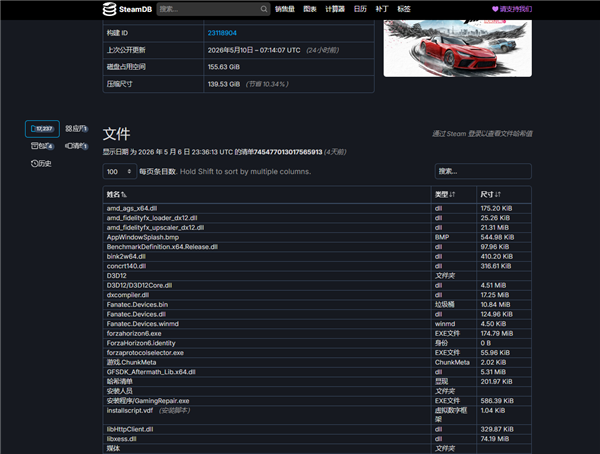The width and height of the screenshot is (600, 454).
Task: Select BenchmarkDefinition.x64.Release.dll file name
Action: click(162, 247)
